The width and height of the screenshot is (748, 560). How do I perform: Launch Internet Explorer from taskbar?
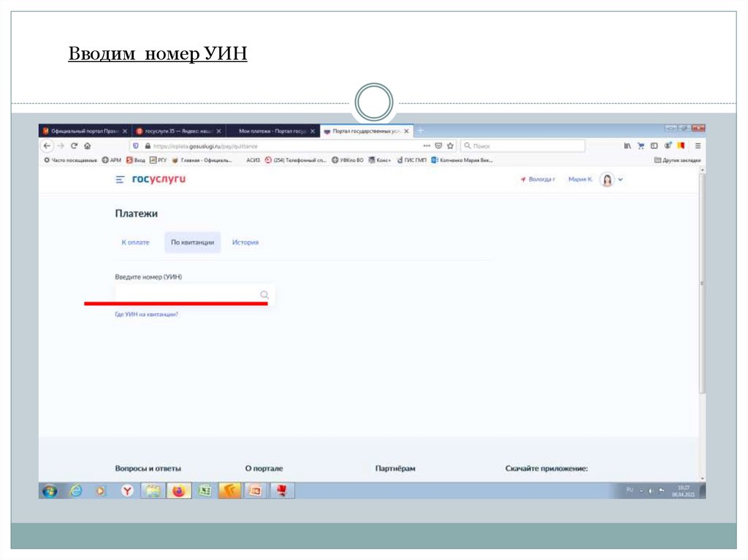point(76,491)
